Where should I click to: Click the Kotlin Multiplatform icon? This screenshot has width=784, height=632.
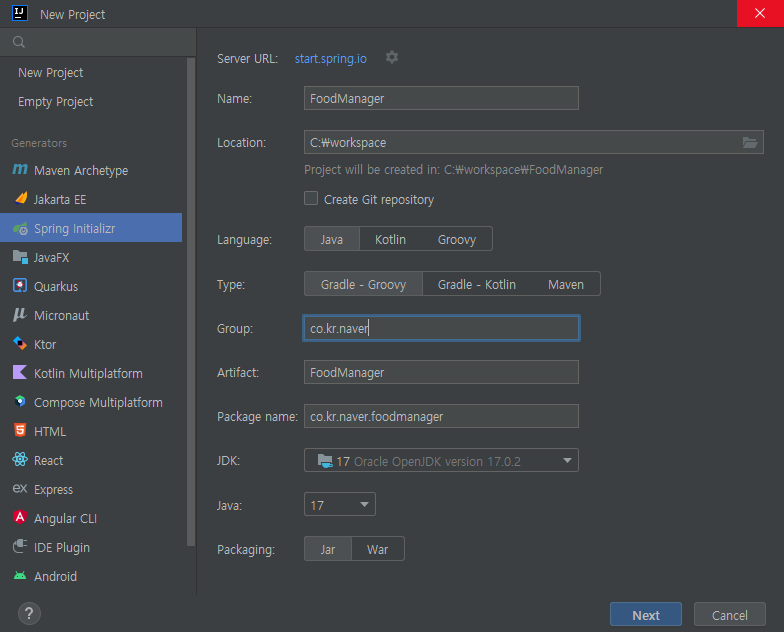tap(20, 372)
